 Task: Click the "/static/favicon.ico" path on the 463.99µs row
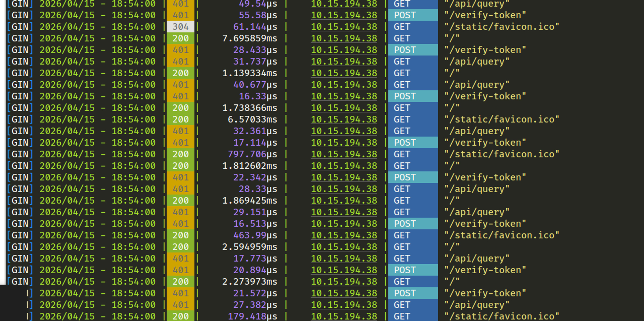click(x=502, y=235)
